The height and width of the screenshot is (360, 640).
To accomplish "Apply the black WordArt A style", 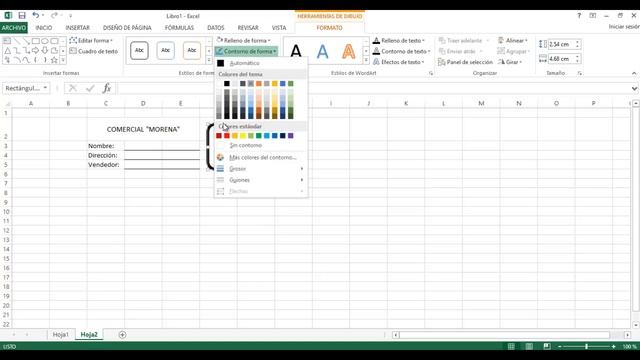I will 296,51.
